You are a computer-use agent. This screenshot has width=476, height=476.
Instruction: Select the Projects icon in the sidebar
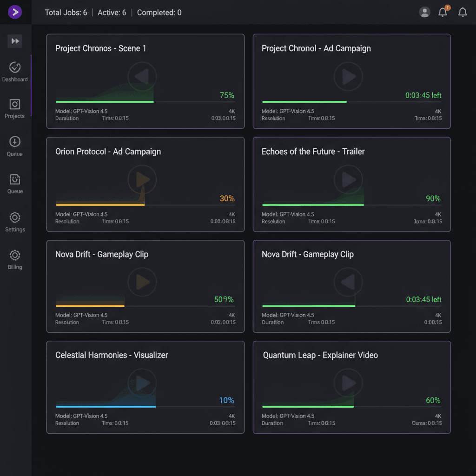(x=15, y=108)
